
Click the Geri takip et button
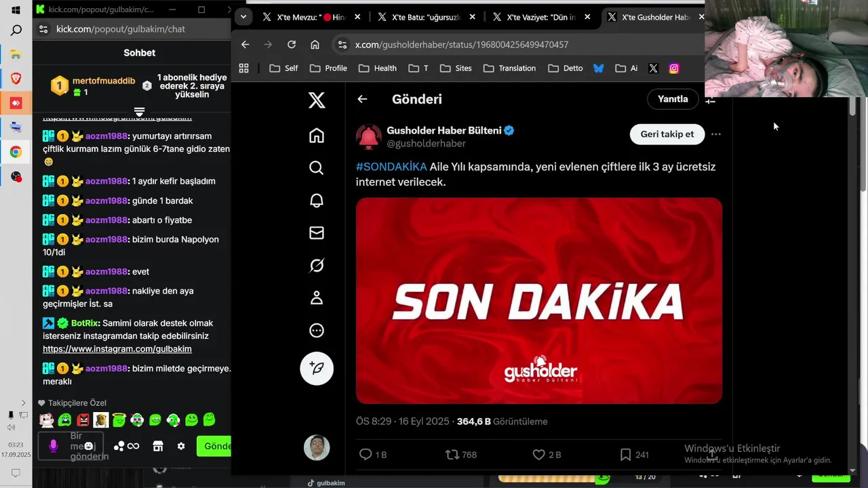667,134
